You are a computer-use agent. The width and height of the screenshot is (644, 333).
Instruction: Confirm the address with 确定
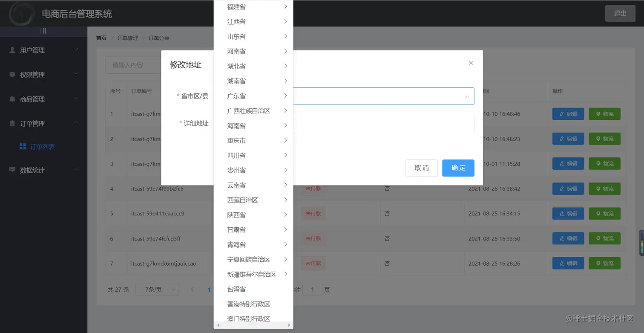tap(458, 168)
